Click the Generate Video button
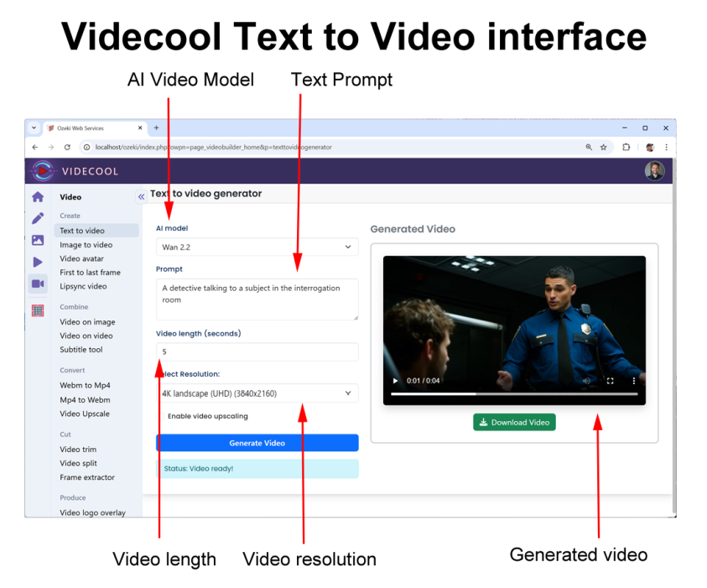 (257, 443)
